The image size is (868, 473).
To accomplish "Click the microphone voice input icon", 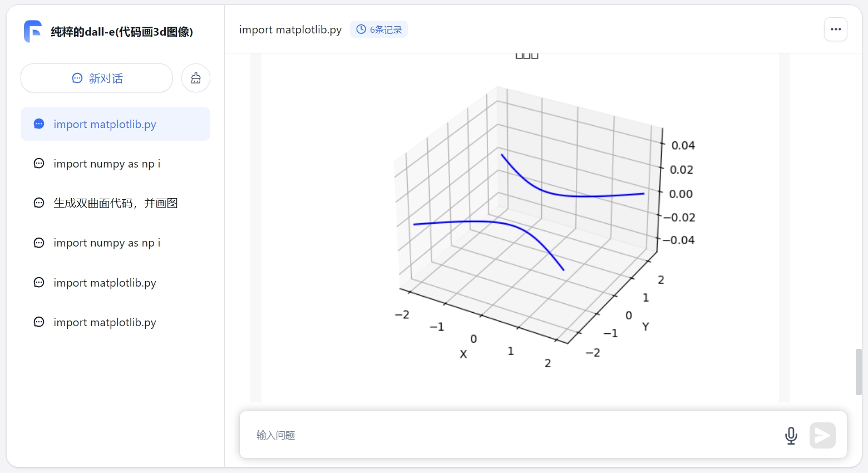I will coord(791,435).
